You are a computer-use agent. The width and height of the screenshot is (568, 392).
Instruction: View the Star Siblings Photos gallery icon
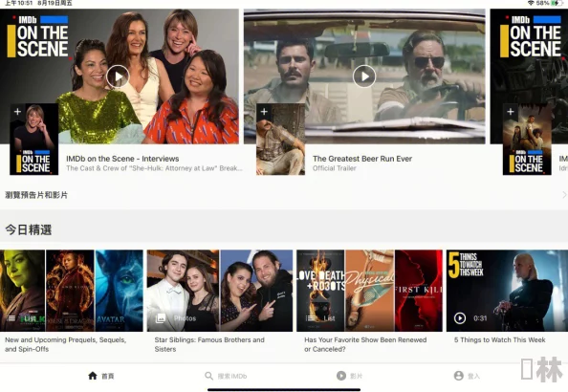pos(160,318)
